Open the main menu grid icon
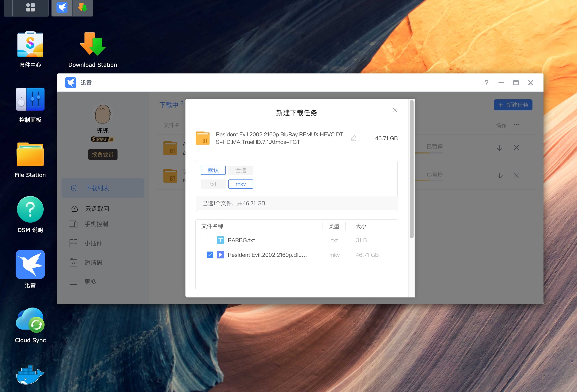 pyautogui.click(x=30, y=7)
